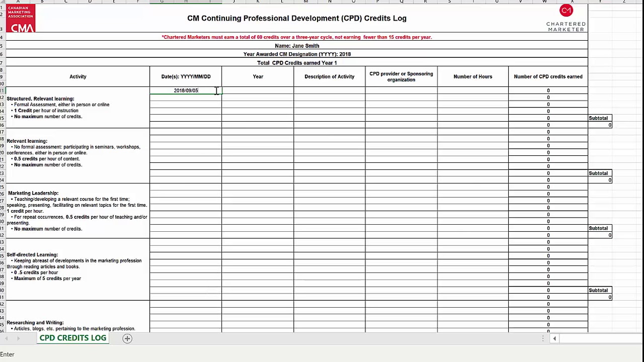644x362 pixels.
Task: Select the Year Awarded CM Designation row
Action: coord(297,54)
